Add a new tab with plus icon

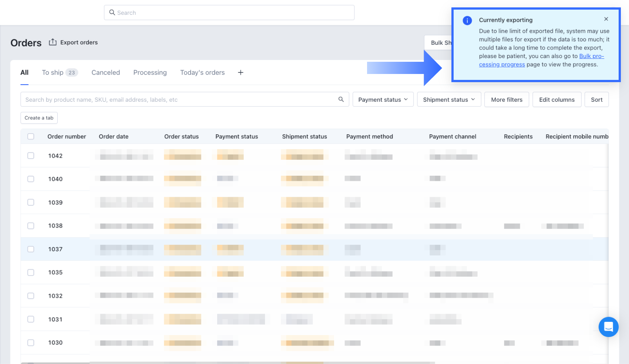240,73
